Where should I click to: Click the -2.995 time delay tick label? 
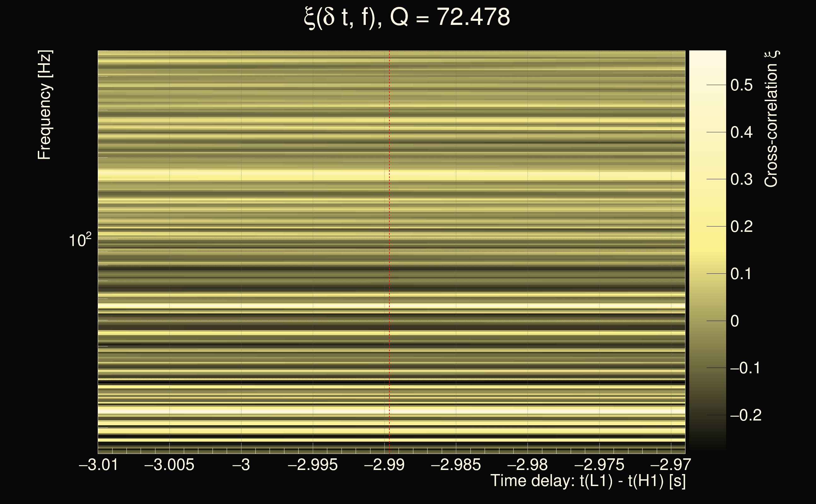pyautogui.click(x=312, y=465)
